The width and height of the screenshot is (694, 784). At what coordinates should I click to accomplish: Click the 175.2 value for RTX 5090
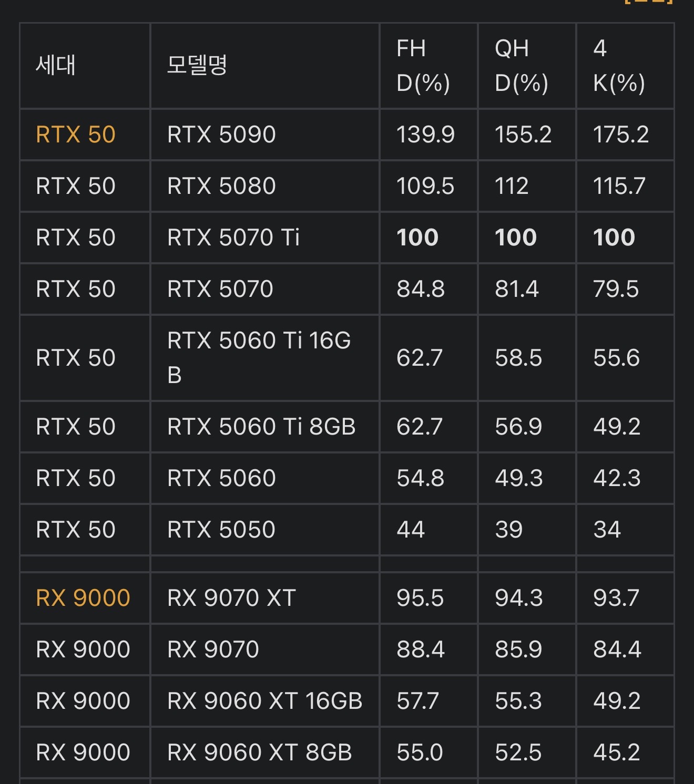pos(621,135)
